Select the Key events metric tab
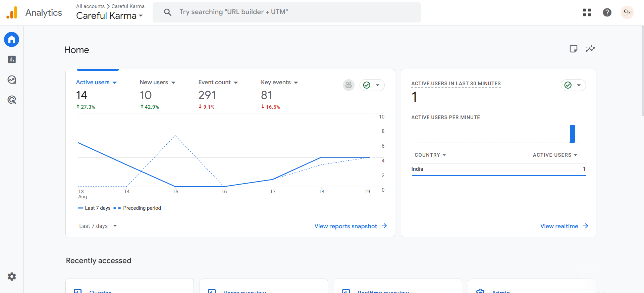Viewport: 644px width, 293px height. [279, 83]
